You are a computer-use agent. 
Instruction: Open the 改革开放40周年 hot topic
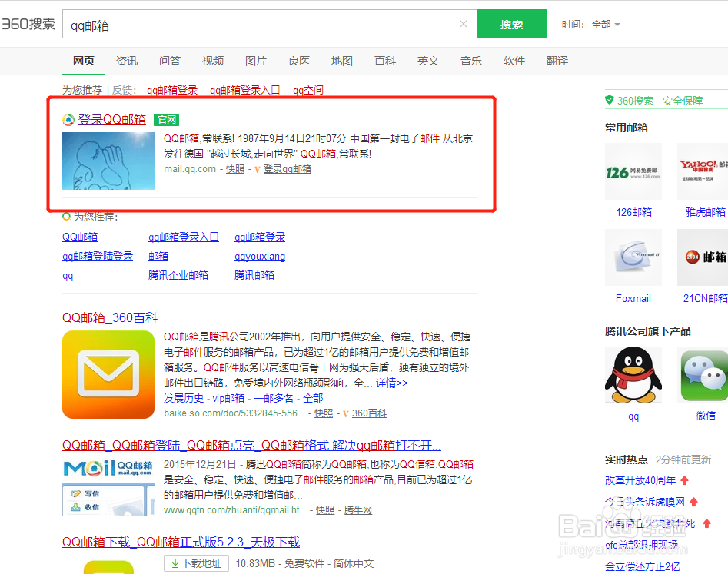tap(640, 481)
